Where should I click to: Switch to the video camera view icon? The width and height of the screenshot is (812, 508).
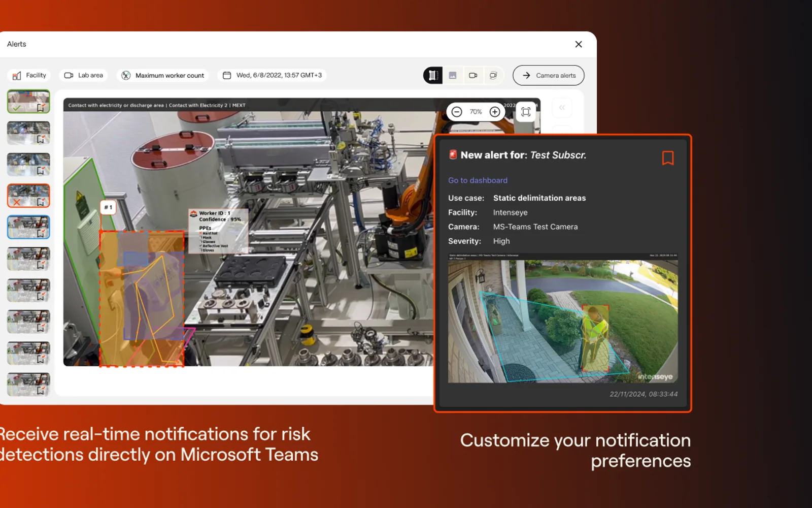[x=473, y=75]
